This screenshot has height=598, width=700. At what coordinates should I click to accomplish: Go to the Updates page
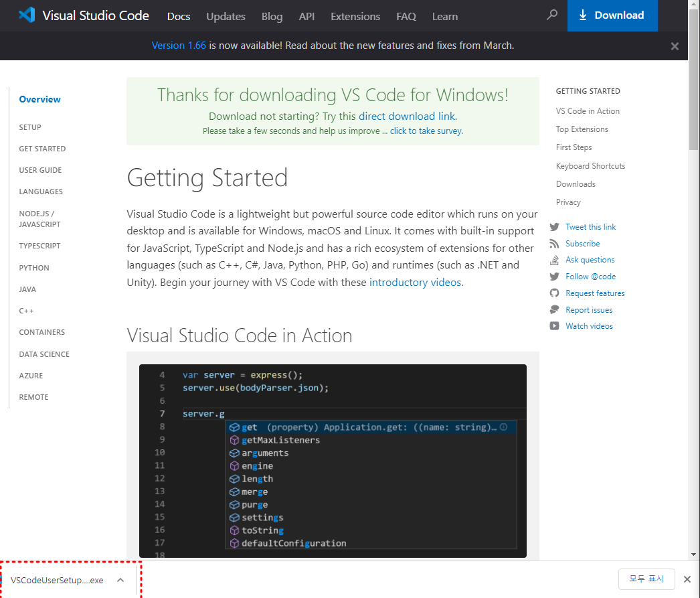coord(226,17)
